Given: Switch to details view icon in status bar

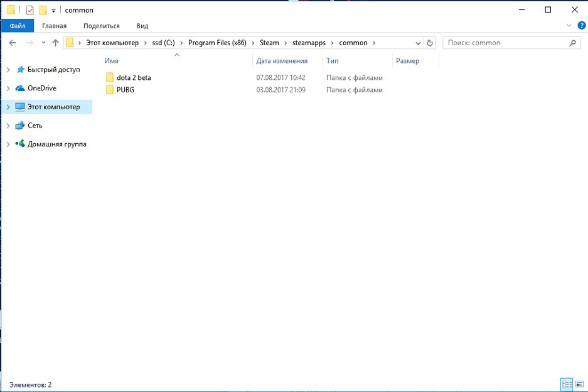Looking at the screenshot, I should pos(567,384).
